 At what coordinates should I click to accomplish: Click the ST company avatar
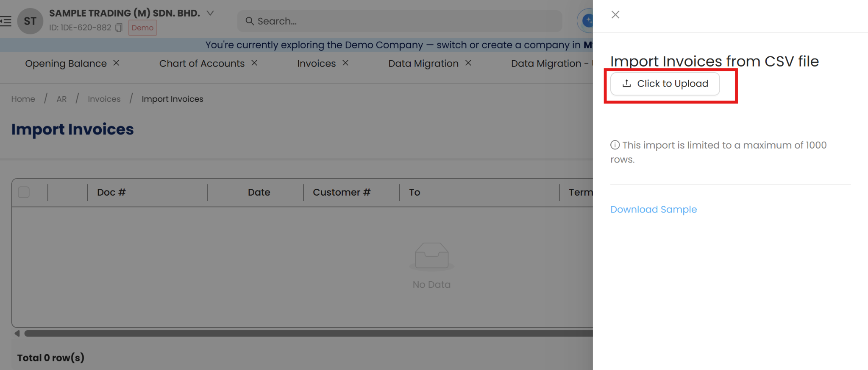30,21
